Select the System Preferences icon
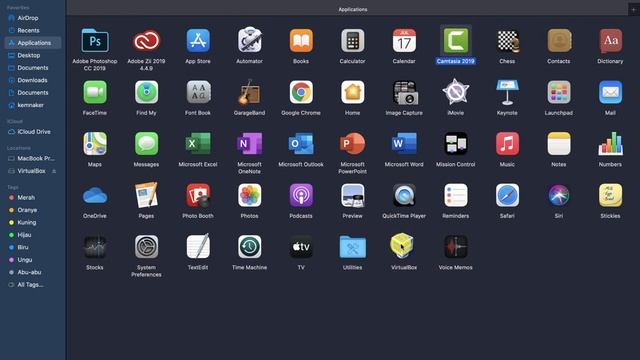 click(146, 247)
